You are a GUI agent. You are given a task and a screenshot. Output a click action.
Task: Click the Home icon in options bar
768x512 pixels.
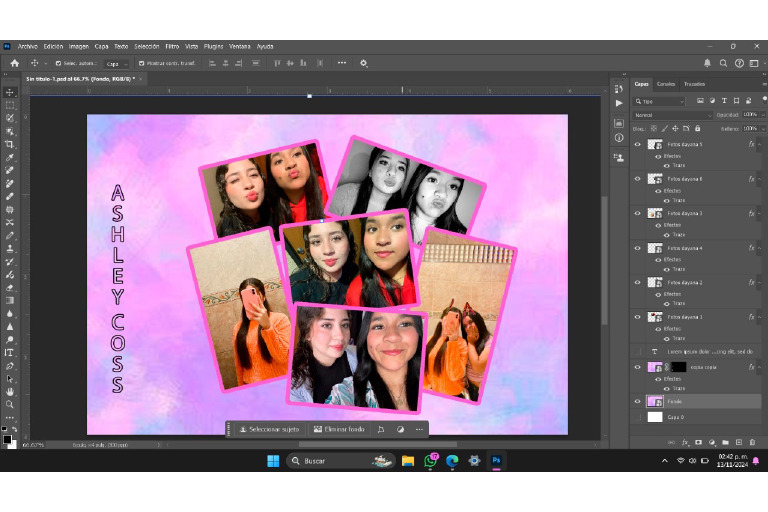pyautogui.click(x=15, y=63)
